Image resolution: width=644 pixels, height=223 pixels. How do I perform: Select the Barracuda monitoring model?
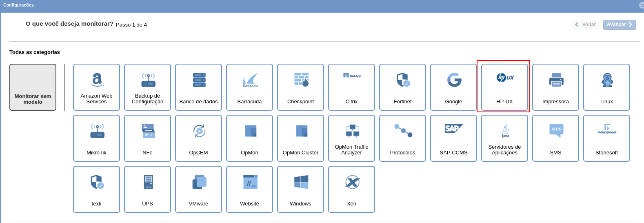[249, 87]
